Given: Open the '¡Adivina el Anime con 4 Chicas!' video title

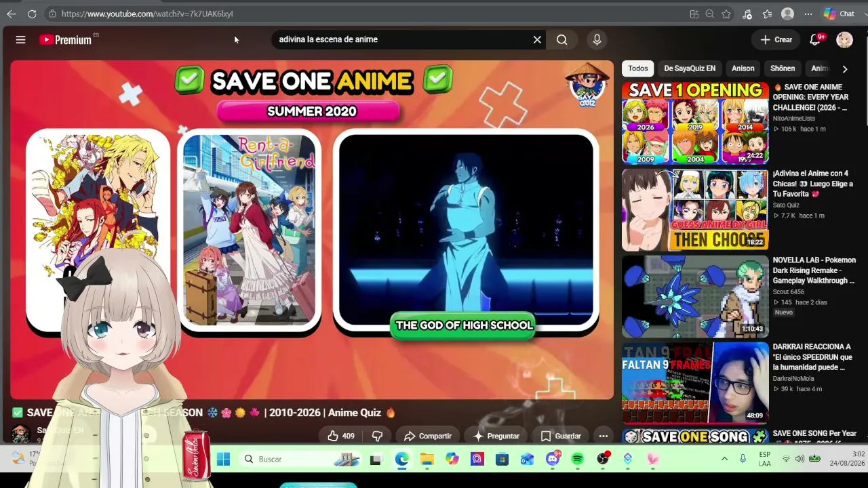Looking at the screenshot, I should coord(812,184).
